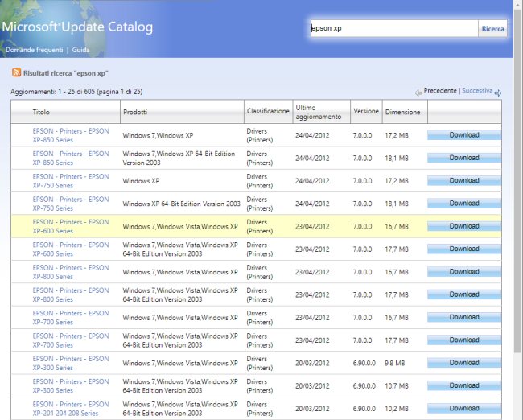The image size is (523, 420).
Task: Click the next page arrow icon
Action: pos(498,93)
